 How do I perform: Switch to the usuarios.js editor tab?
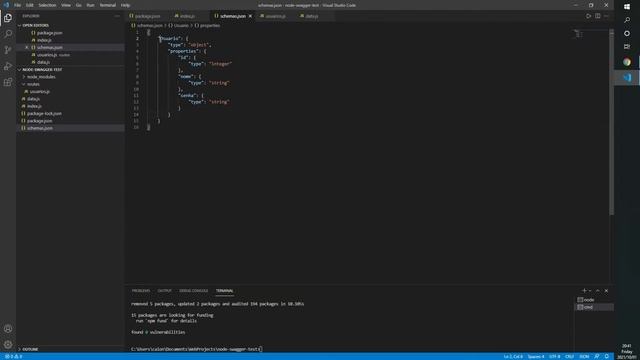click(276, 16)
